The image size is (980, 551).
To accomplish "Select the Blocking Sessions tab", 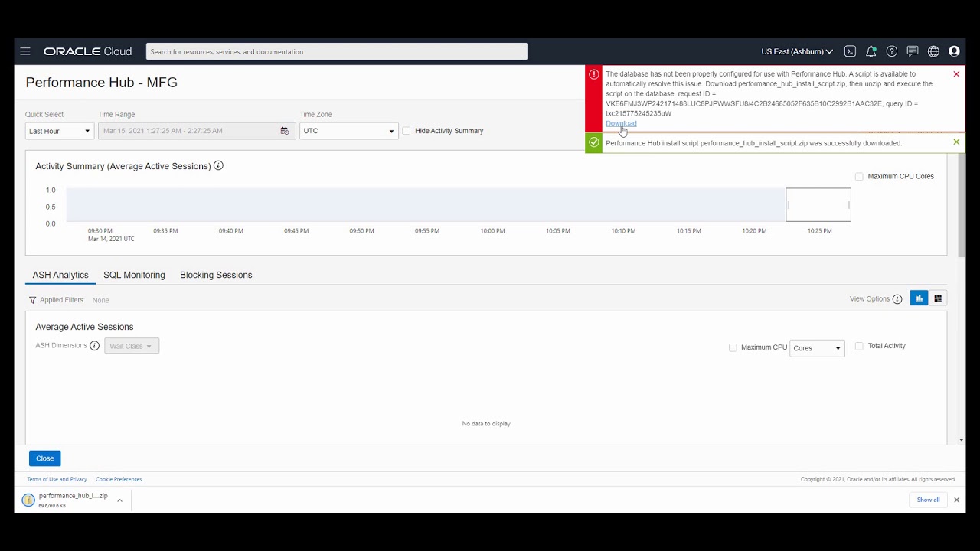I will (216, 275).
